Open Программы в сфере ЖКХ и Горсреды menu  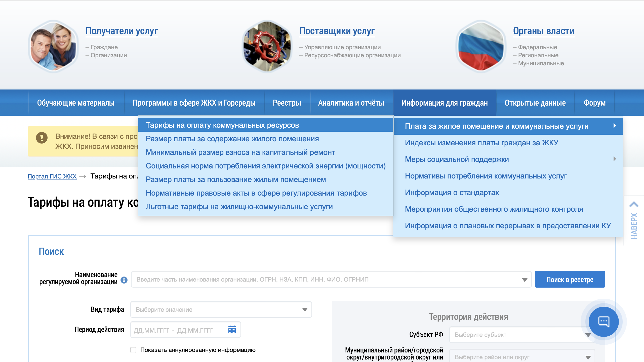194,103
